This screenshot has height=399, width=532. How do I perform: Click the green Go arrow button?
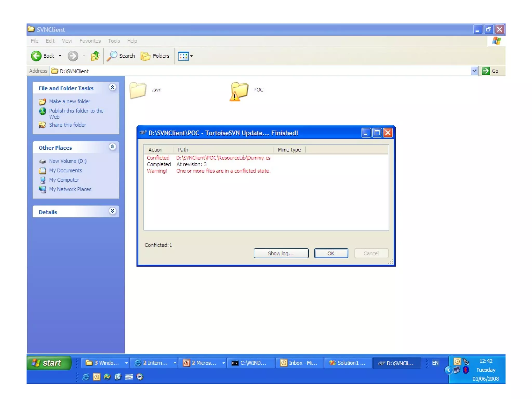pyautogui.click(x=486, y=71)
